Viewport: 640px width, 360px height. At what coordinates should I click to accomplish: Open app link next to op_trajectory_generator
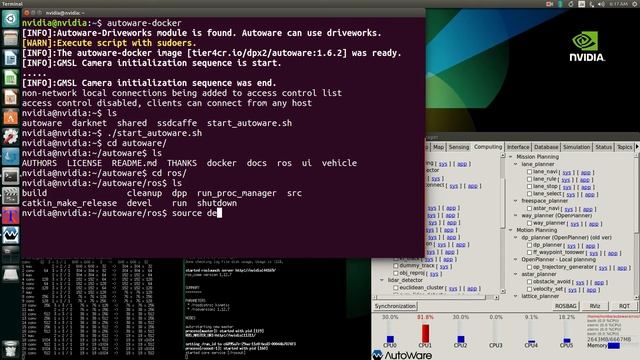tap(622, 268)
